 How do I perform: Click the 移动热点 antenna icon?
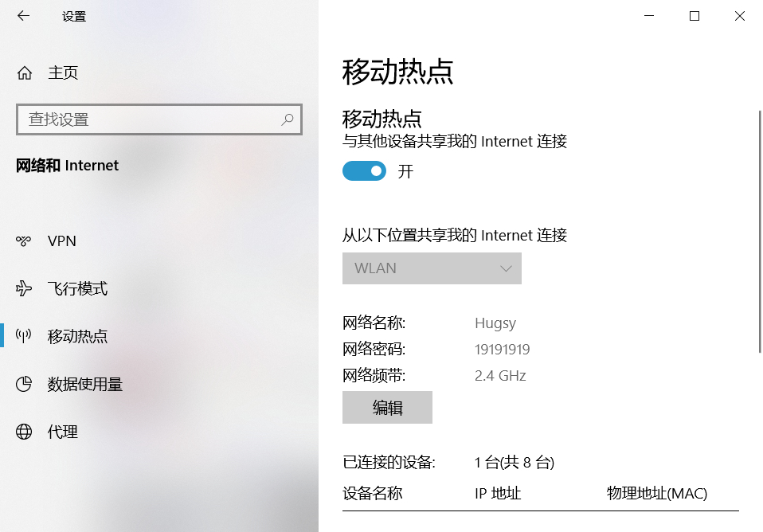point(23,336)
